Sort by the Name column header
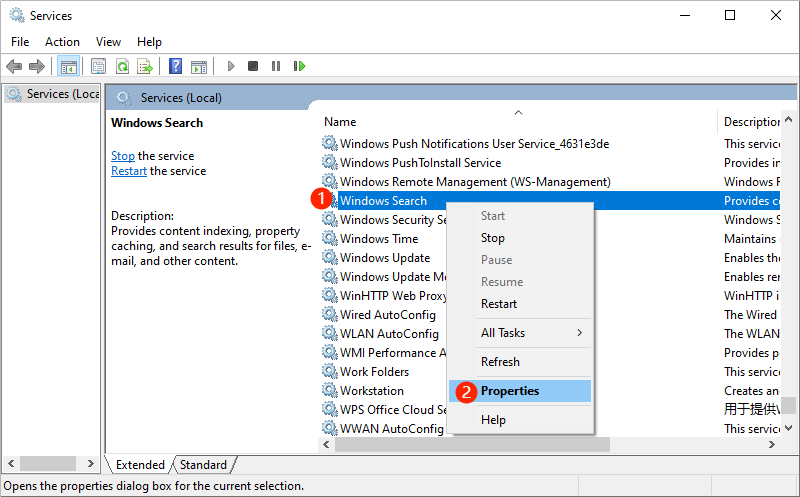This screenshot has height=497, width=800. (518, 121)
